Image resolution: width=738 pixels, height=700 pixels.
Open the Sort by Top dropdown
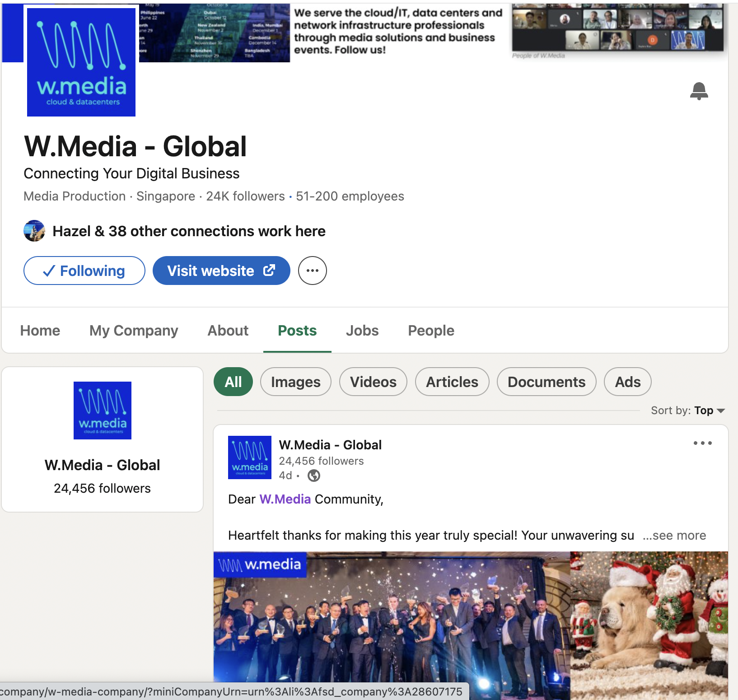pyautogui.click(x=688, y=411)
